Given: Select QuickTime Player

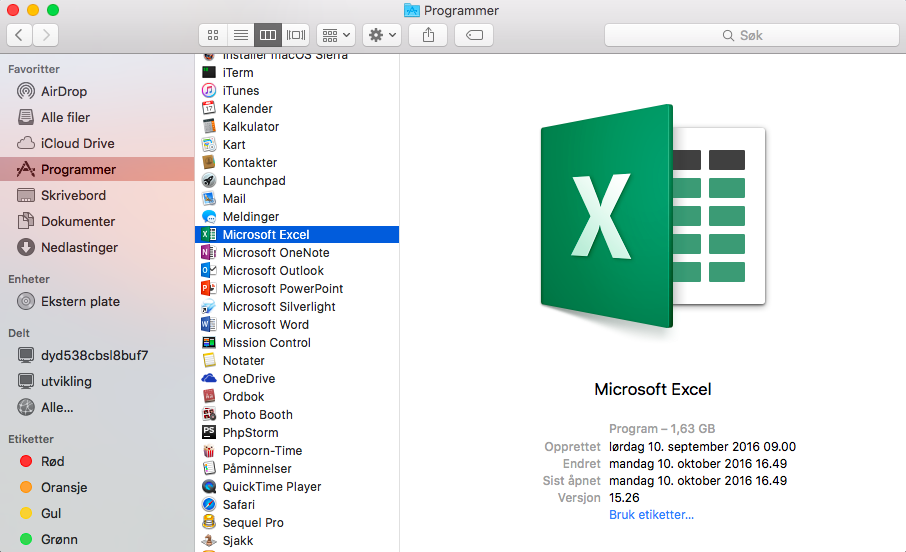Looking at the screenshot, I should point(297,487).
